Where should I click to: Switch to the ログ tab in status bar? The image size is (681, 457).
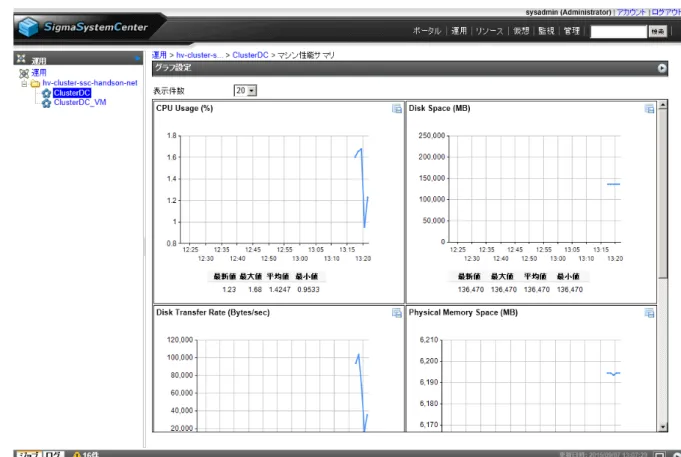53,454
